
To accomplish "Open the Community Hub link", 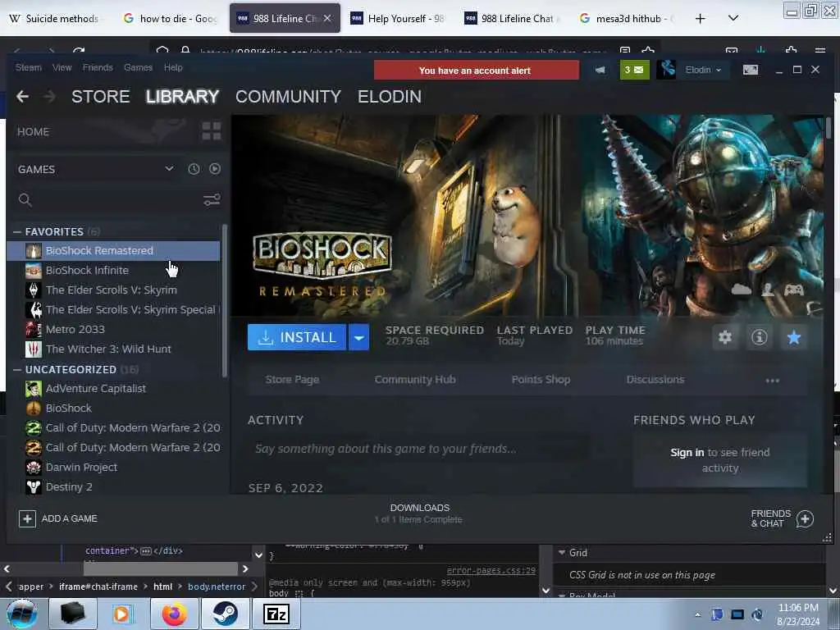I will (415, 379).
